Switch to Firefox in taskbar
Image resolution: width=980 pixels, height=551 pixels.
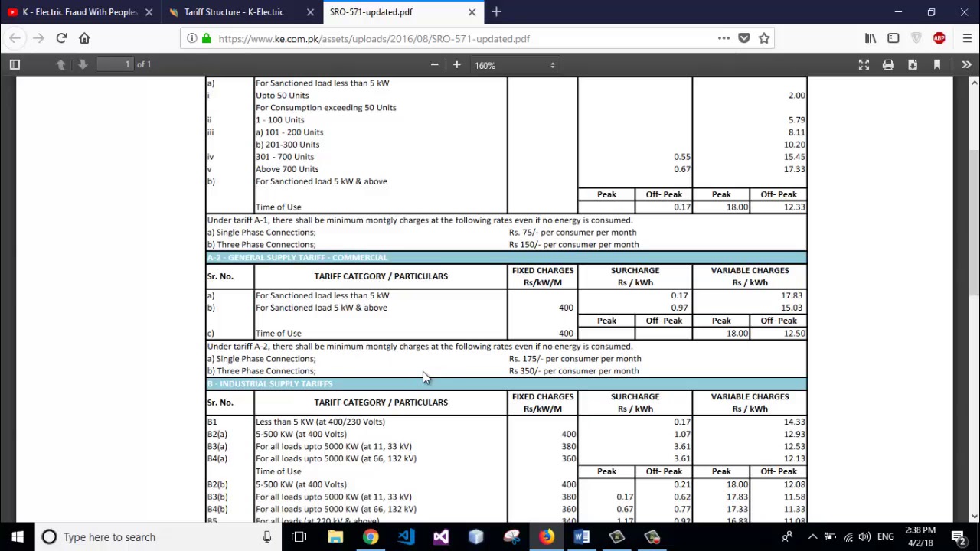click(546, 537)
